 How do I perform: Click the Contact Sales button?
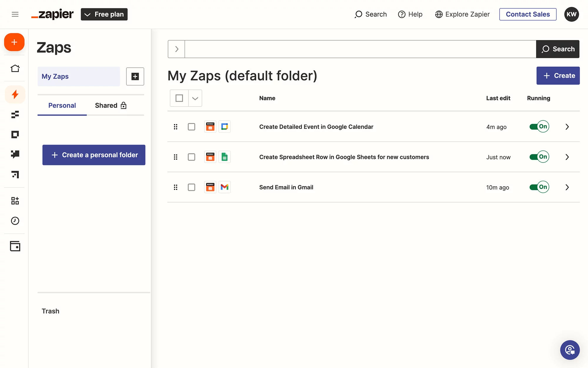pos(528,14)
